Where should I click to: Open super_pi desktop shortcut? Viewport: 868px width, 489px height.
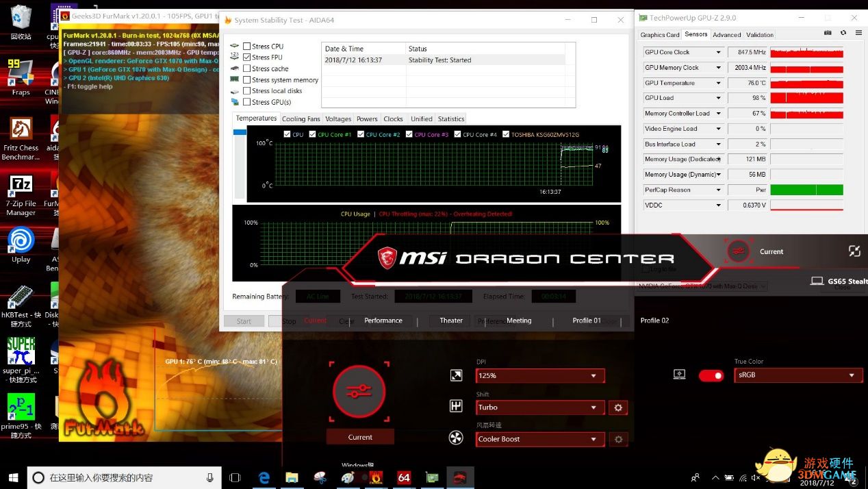coord(21,360)
